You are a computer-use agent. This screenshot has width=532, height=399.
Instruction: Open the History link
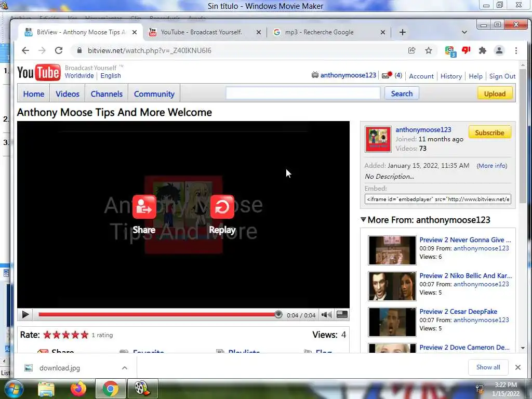click(x=451, y=76)
